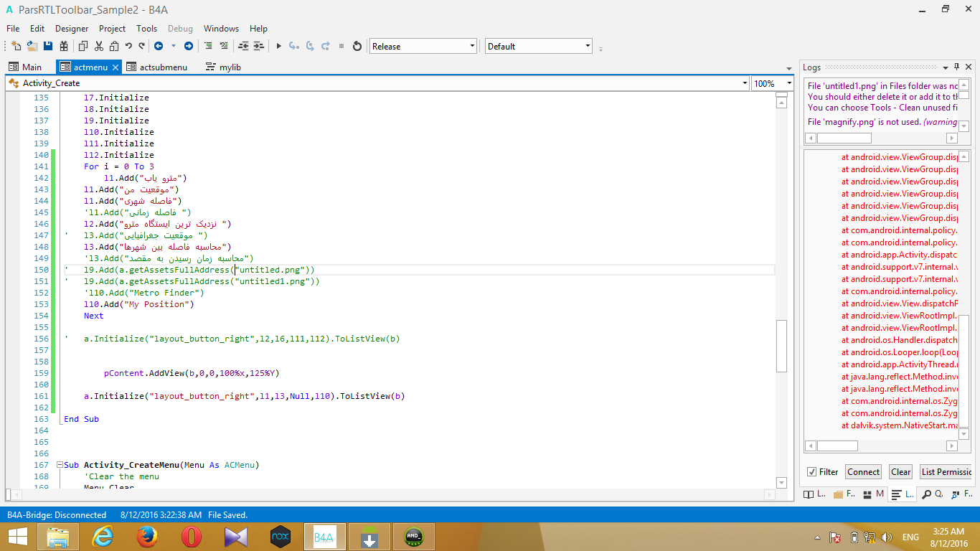The width and height of the screenshot is (980, 551).
Task: Expand the editor zoom 100% dropdown
Action: pyautogui.click(x=789, y=83)
